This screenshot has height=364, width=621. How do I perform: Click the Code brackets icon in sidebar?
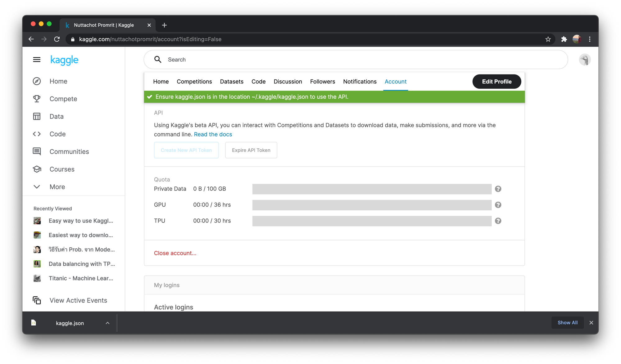point(37,134)
